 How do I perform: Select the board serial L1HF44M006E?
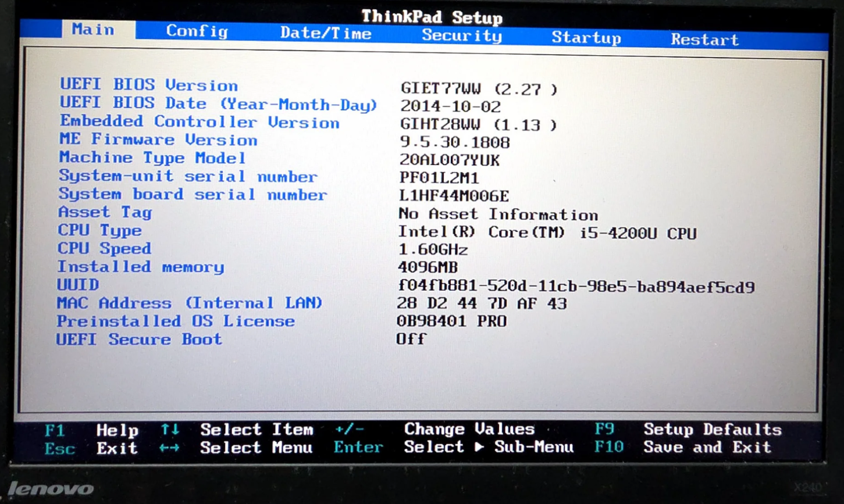(454, 196)
